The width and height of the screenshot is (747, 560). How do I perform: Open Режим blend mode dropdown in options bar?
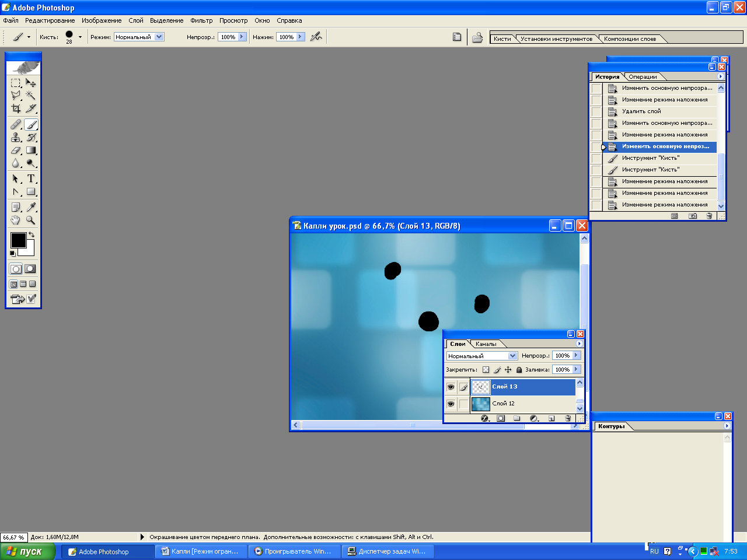tap(159, 37)
